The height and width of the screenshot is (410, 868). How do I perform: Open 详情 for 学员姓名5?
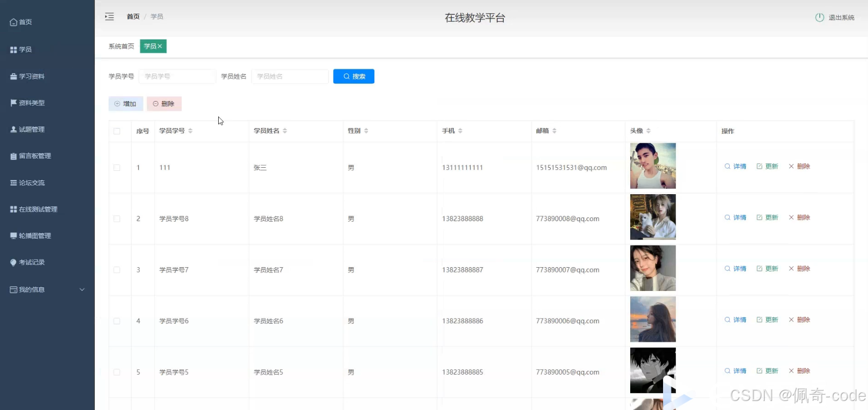tap(736, 371)
